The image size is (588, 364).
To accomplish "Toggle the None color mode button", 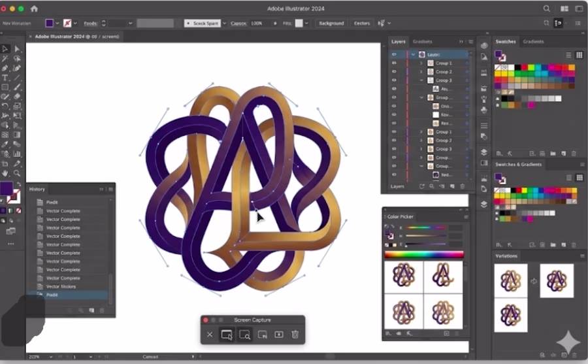I will (x=19, y=211).
